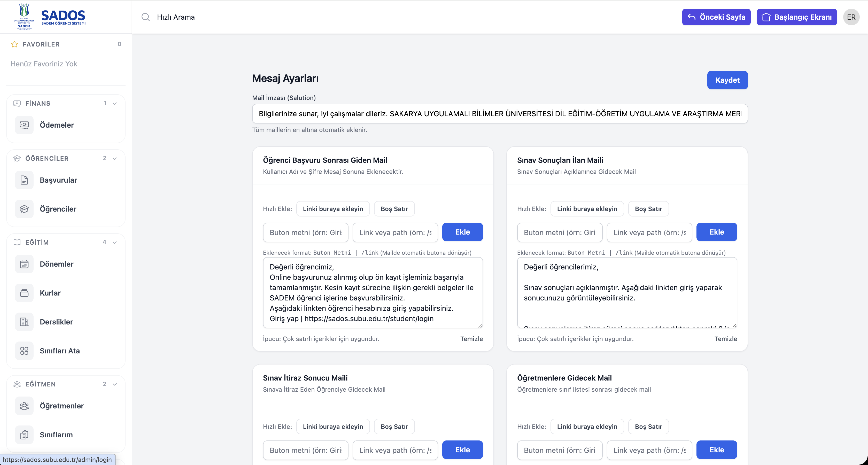Click Ekle in Sınav Sonuçları İlan card

(717, 232)
